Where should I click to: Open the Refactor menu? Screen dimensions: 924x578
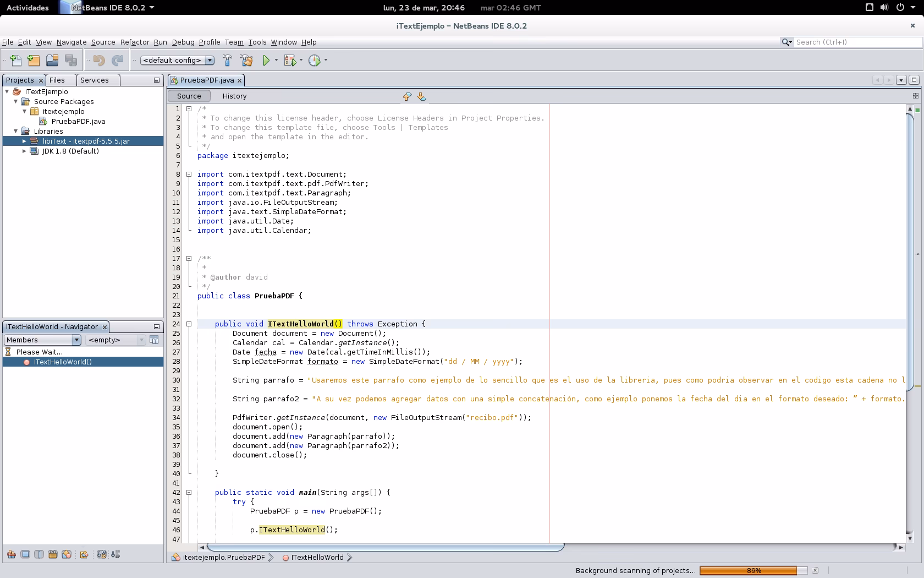tap(135, 42)
